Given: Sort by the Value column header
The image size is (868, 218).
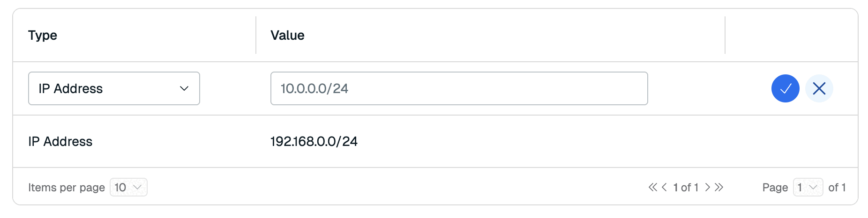Looking at the screenshot, I should [287, 36].
